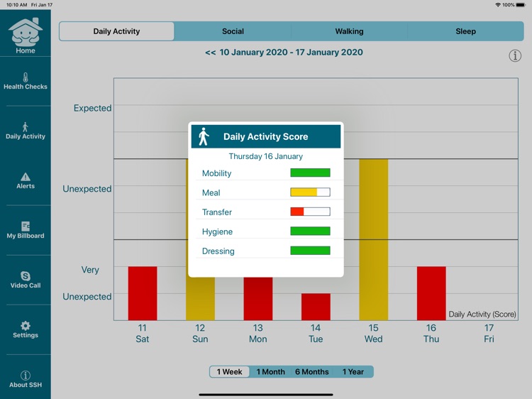
Task: Open Settings gear icon
Action: 26,326
